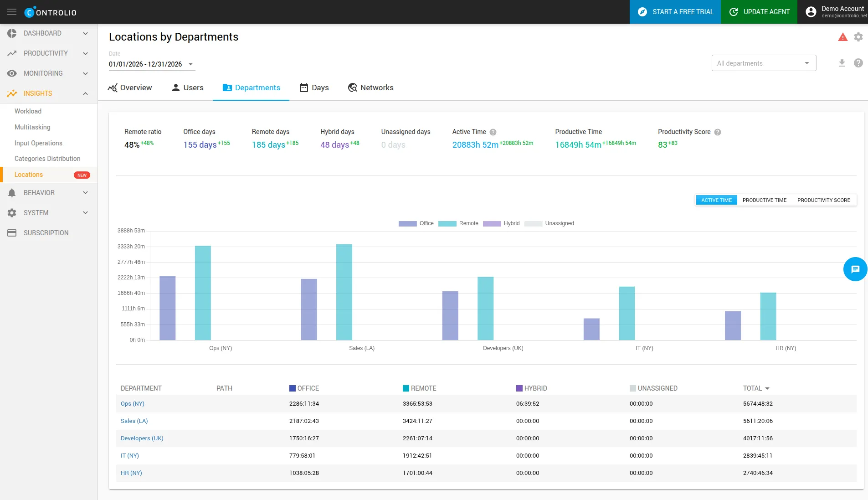Click the Dashboard pie chart icon

12,33
